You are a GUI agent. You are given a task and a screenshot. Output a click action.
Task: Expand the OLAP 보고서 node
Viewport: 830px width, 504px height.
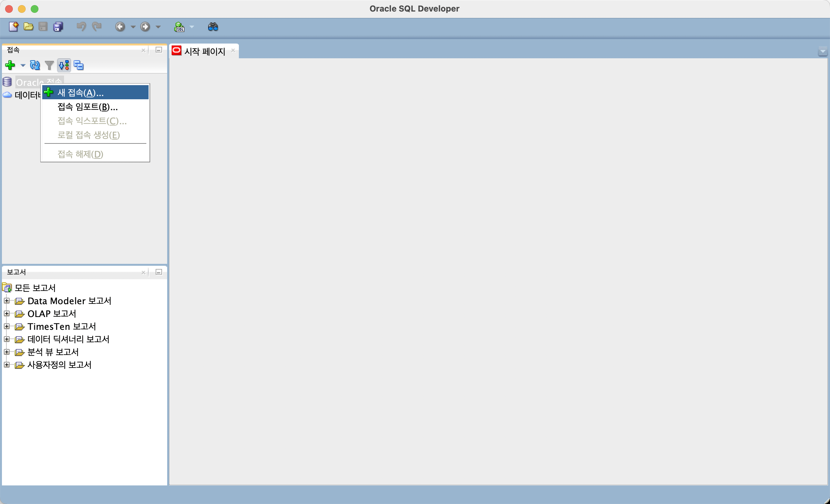[x=6, y=313]
